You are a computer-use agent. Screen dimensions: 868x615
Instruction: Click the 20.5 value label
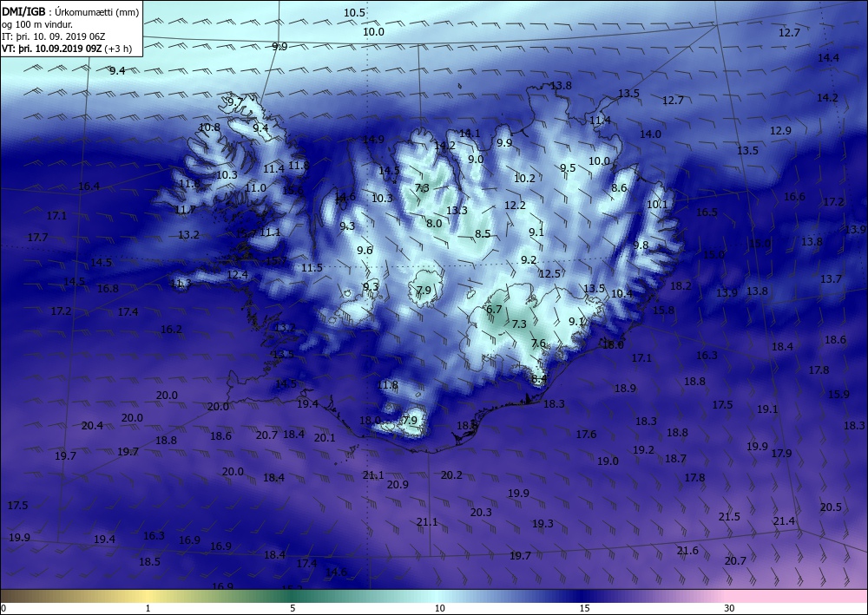pos(831,507)
